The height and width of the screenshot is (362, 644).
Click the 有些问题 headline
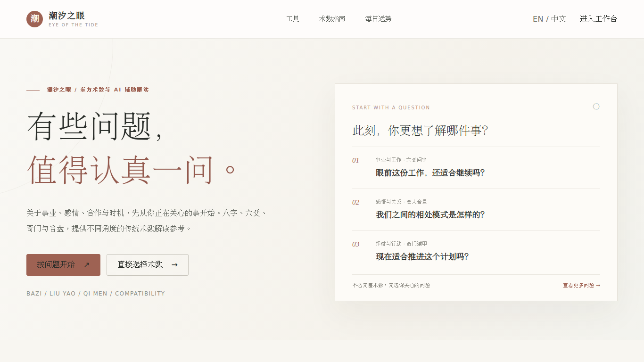[95, 126]
